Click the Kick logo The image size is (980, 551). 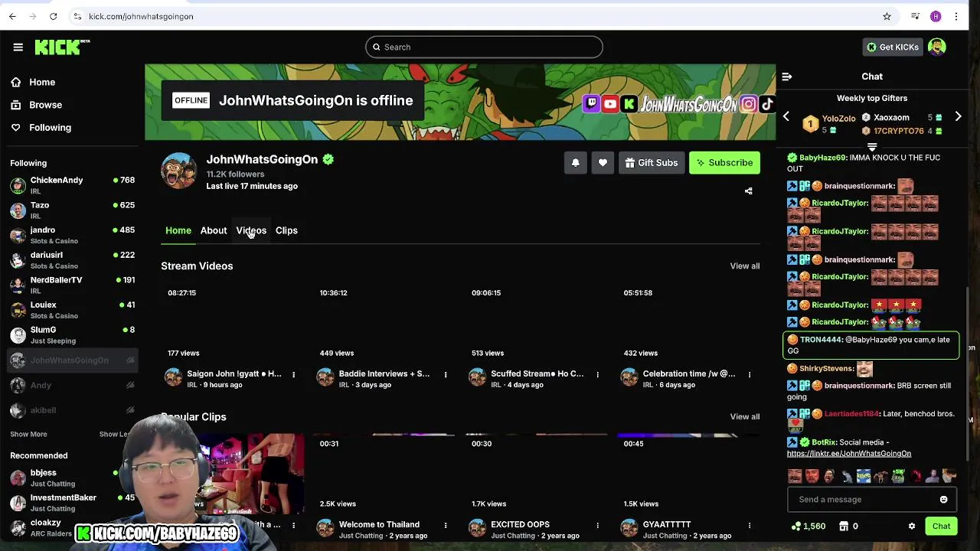click(x=61, y=47)
